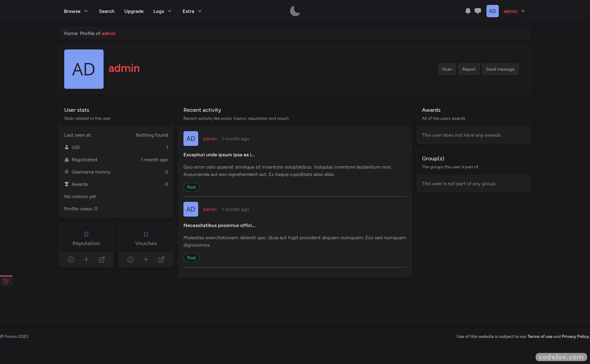The image size is (590, 364).
Task: Click the Send message button
Action: point(500,69)
